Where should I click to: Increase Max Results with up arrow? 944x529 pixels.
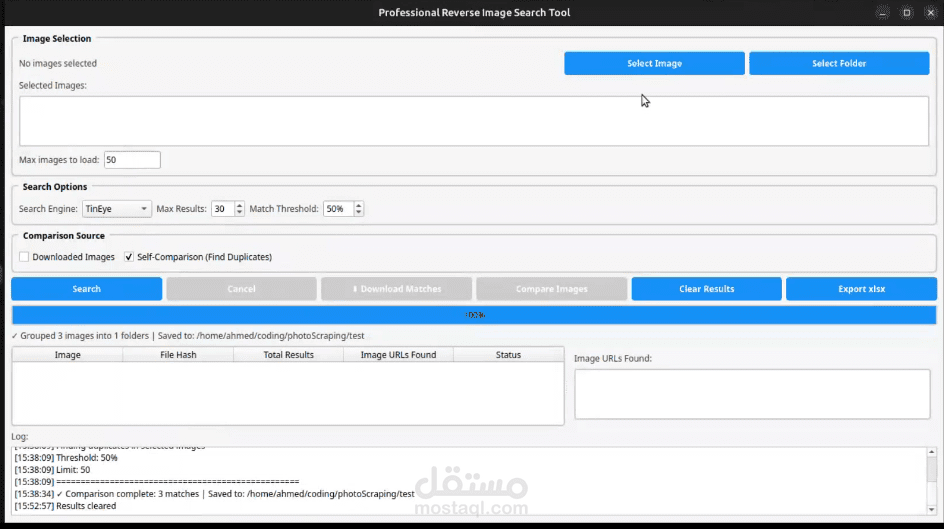pyautogui.click(x=239, y=205)
